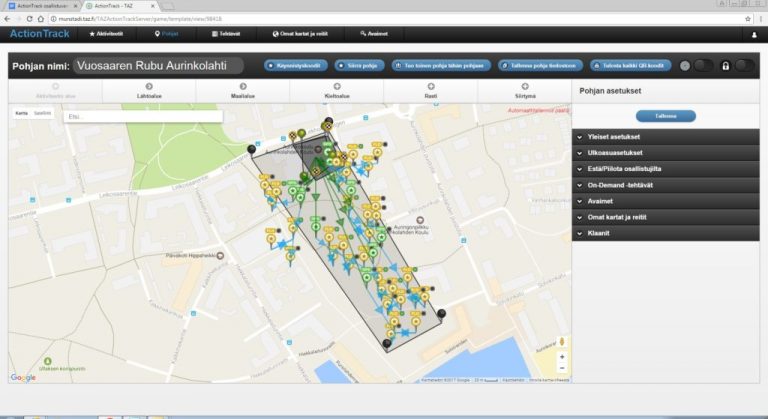Reload the page with browser refresh icon
The width and height of the screenshot is (768, 419).
tap(29, 19)
